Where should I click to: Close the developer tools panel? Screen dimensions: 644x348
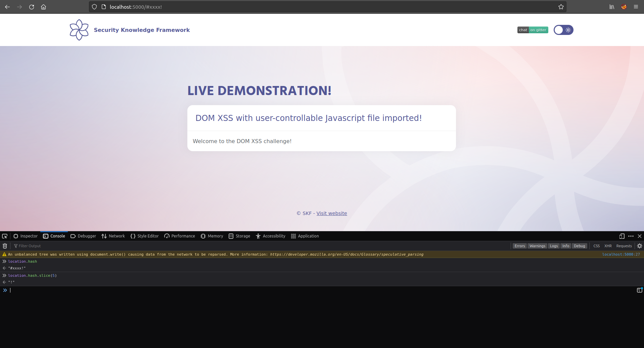(x=640, y=236)
